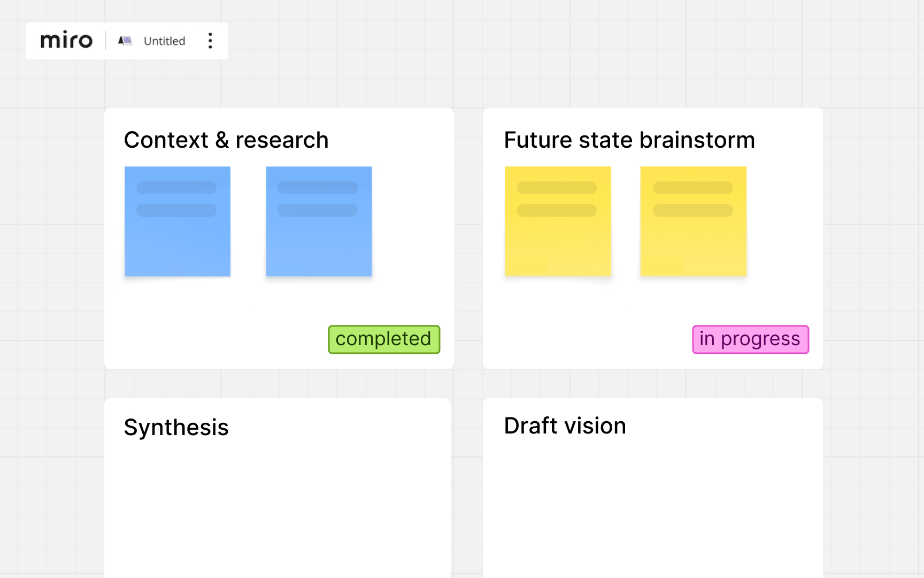Screen dimensions: 924x578
Task: Click the board icon beside Untitled
Action: (125, 41)
